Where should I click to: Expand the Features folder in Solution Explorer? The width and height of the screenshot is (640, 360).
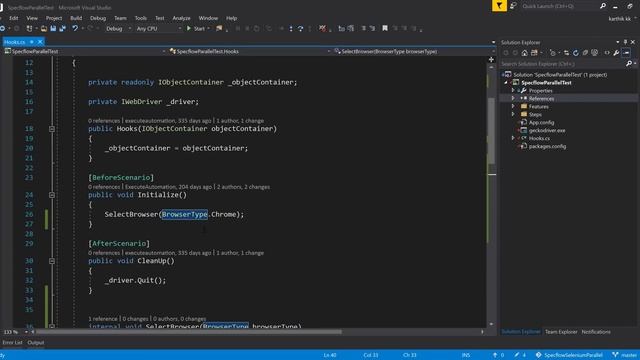point(513,107)
